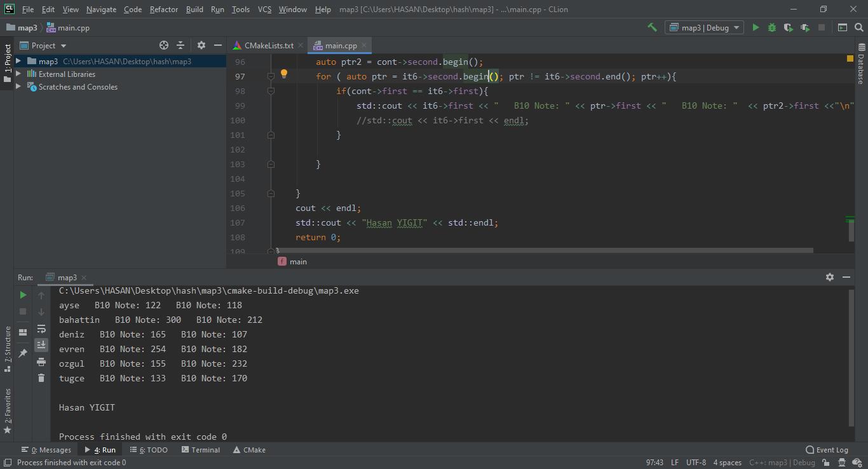Expand External Libraries in project tree

[x=18, y=74]
